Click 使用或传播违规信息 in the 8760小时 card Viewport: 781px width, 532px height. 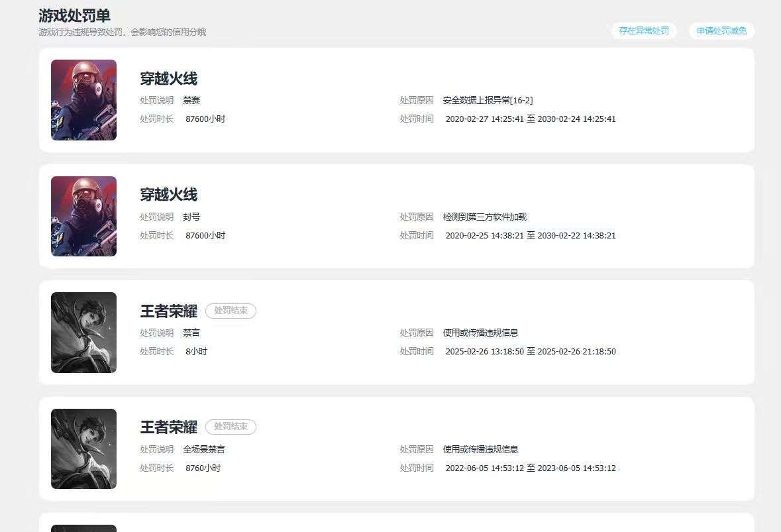(x=481, y=449)
